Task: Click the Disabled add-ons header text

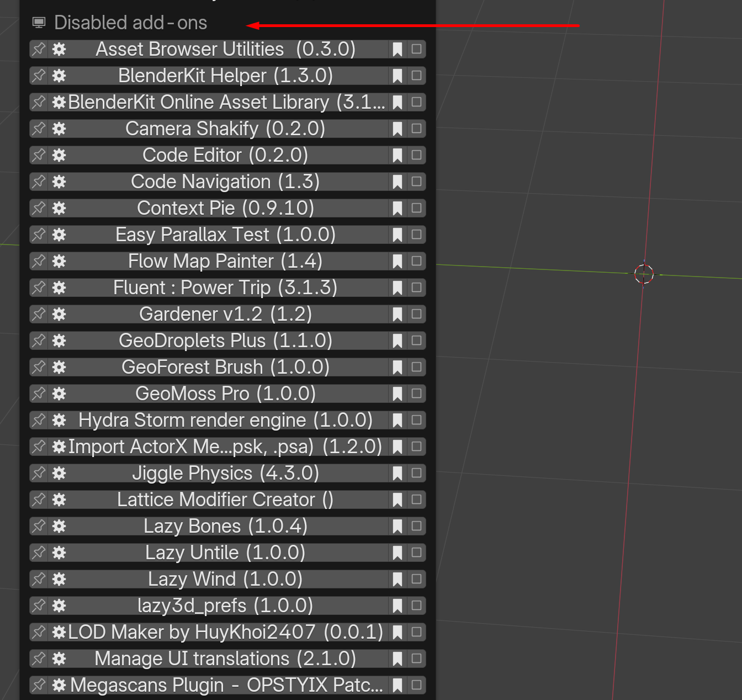Action: 131,23
